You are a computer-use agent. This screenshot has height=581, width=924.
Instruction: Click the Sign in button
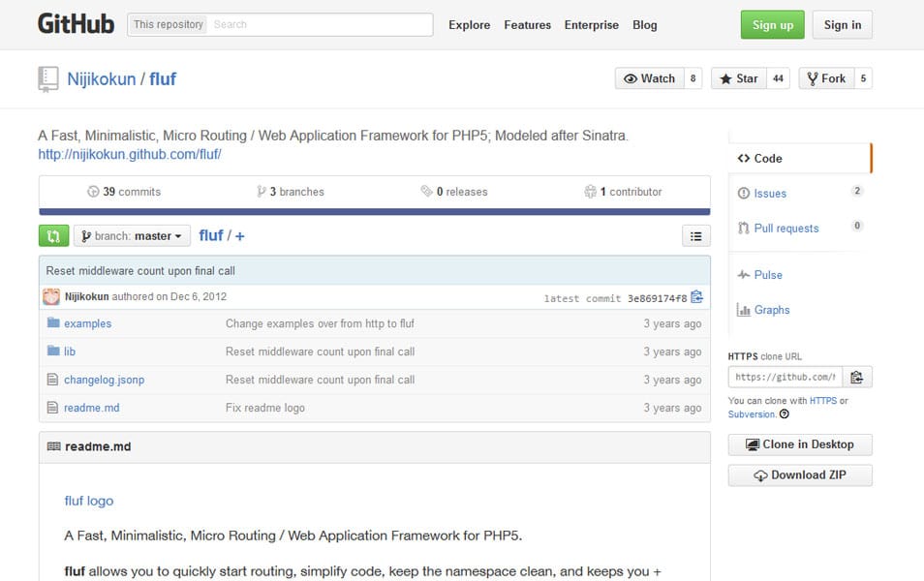(x=842, y=25)
